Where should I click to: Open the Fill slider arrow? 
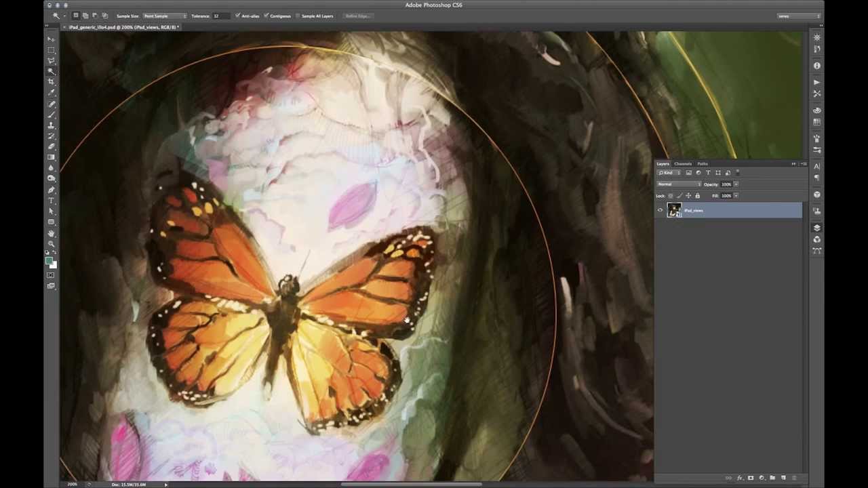tap(736, 196)
